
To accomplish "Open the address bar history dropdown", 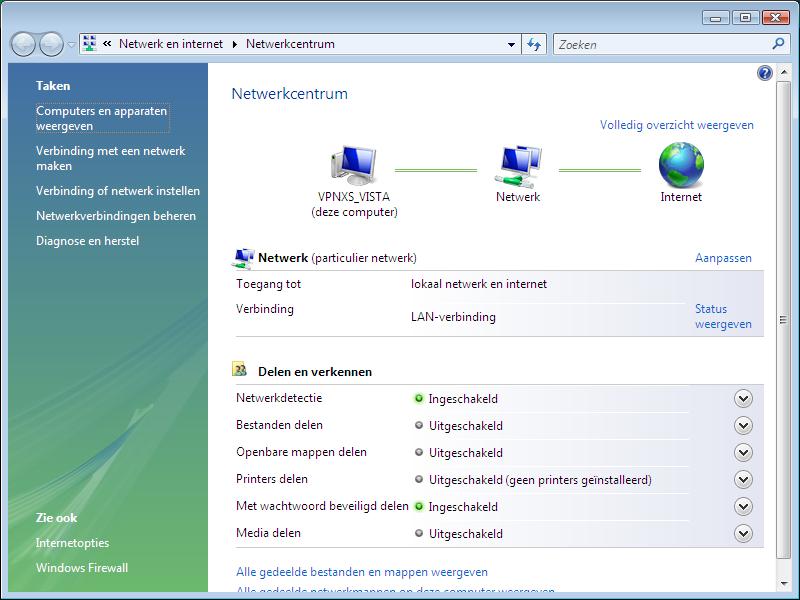I will click(511, 44).
